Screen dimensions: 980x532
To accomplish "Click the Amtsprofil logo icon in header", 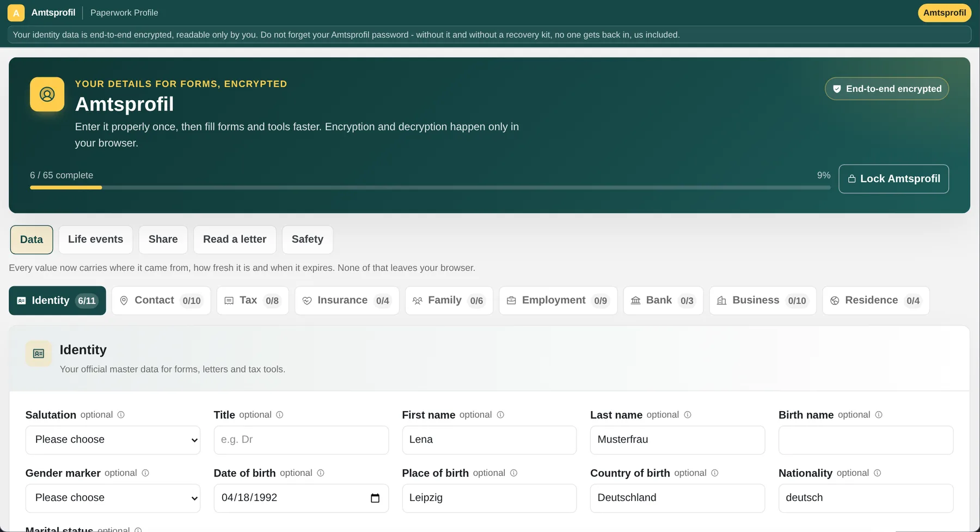I will point(16,13).
